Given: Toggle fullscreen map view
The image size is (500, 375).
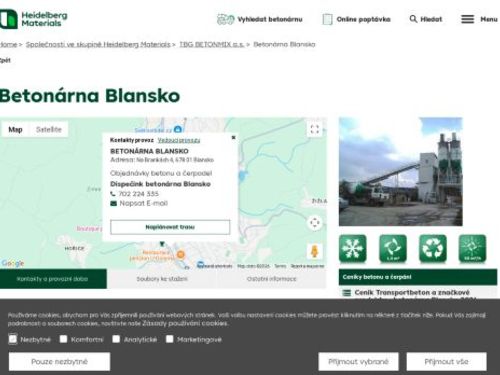Looking at the screenshot, I should [315, 129].
